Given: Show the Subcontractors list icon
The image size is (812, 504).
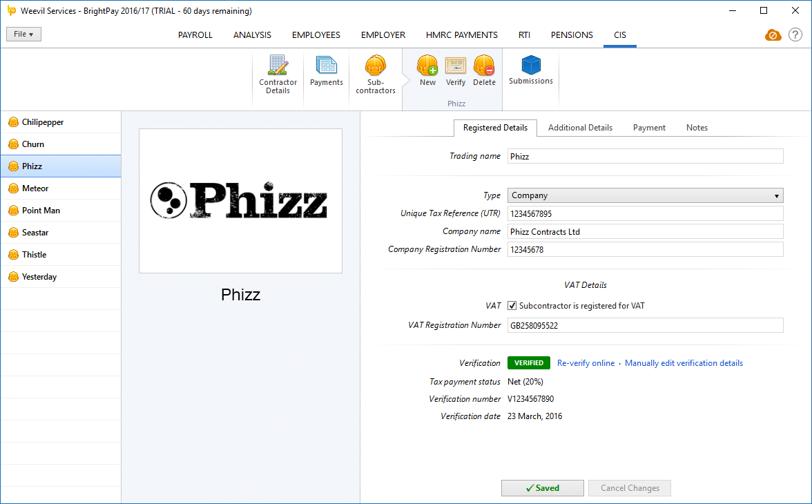Looking at the screenshot, I should 376,66.
